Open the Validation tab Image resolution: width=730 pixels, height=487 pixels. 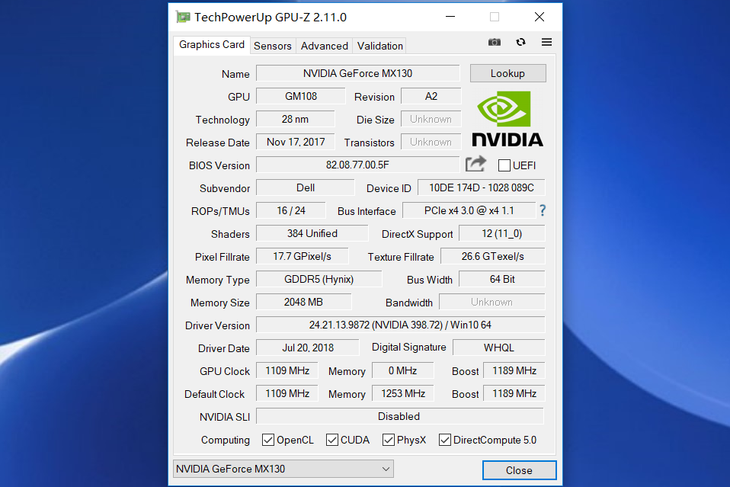click(380, 46)
